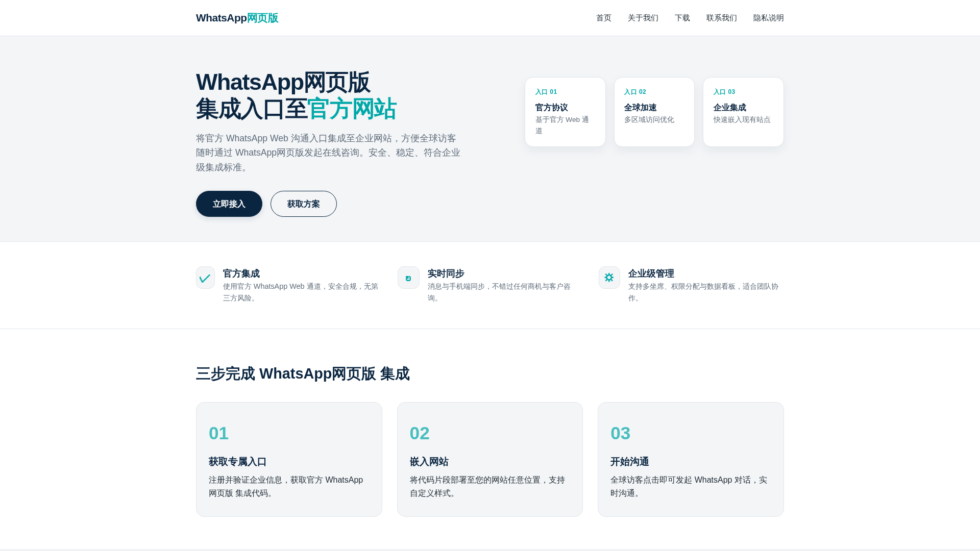Screen dimensions: 980x551
Task: Select the 入口 01 官方协议 card
Action: click(x=565, y=112)
